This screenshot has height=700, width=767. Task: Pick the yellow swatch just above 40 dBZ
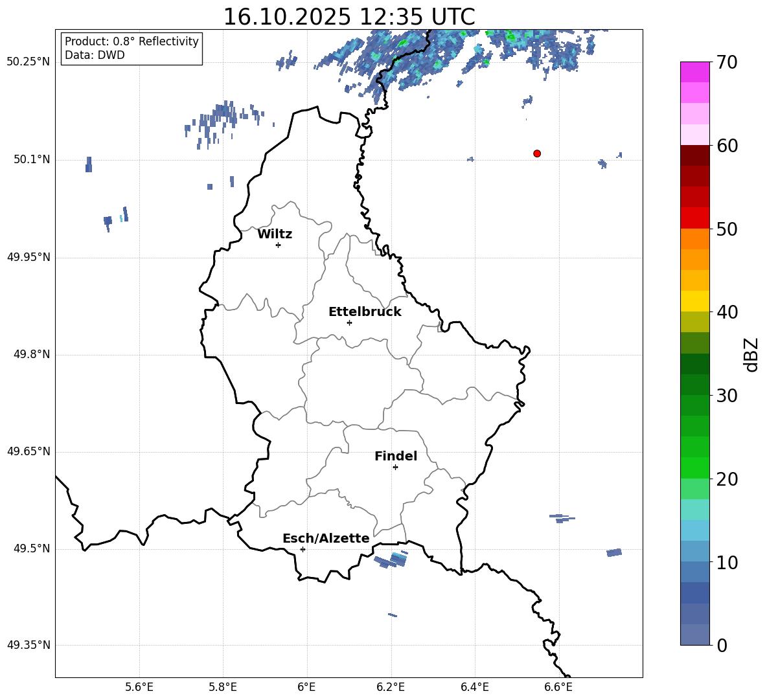click(695, 301)
